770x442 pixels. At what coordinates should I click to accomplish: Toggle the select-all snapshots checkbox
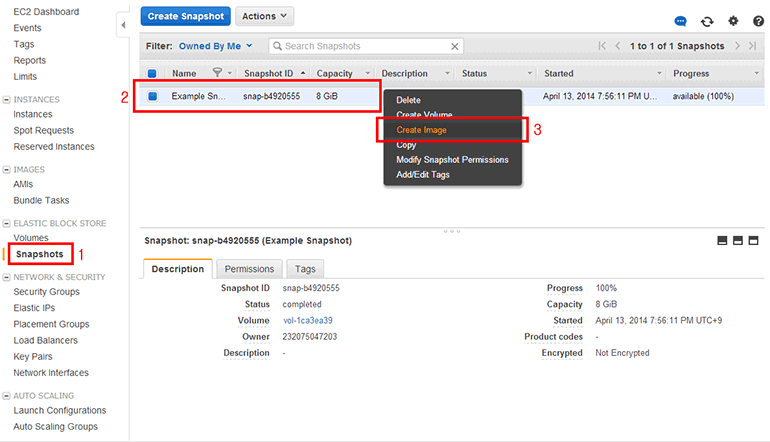(x=152, y=73)
